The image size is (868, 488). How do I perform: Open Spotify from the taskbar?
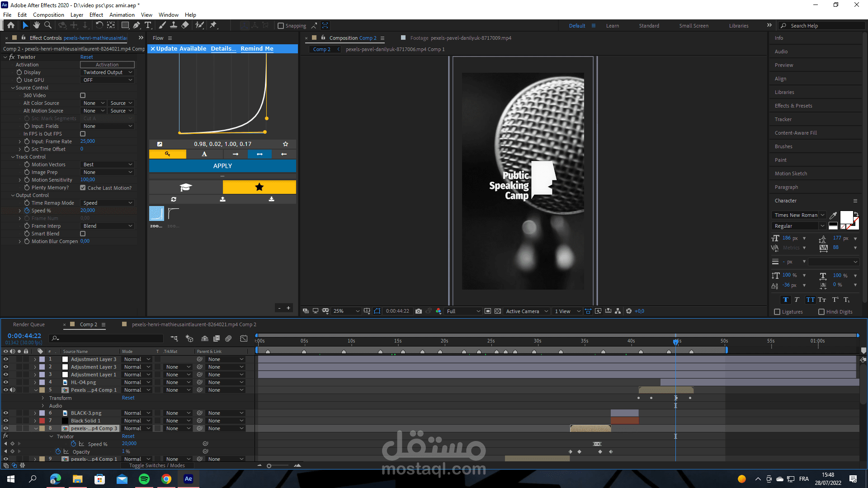point(144,479)
